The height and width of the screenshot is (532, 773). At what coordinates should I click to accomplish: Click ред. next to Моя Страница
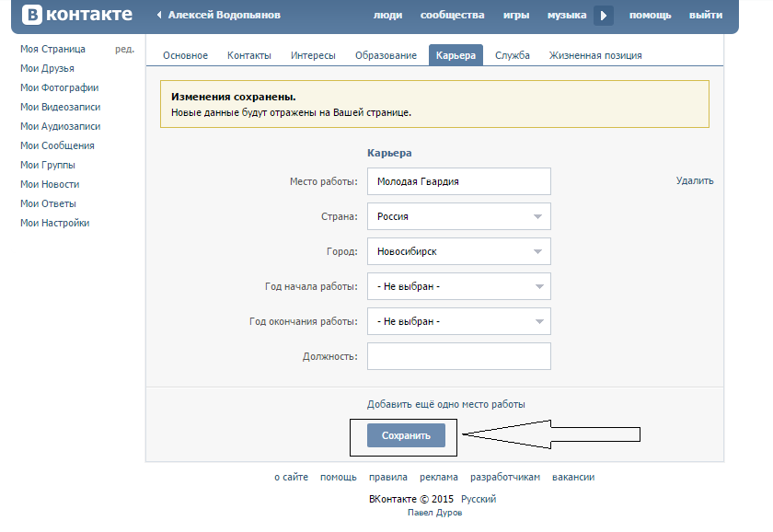tap(125, 49)
